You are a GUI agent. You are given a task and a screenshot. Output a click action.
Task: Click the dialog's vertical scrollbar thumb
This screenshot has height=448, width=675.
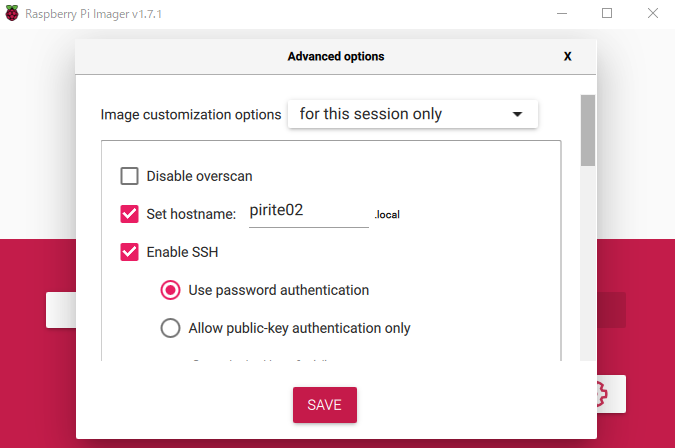(x=588, y=130)
